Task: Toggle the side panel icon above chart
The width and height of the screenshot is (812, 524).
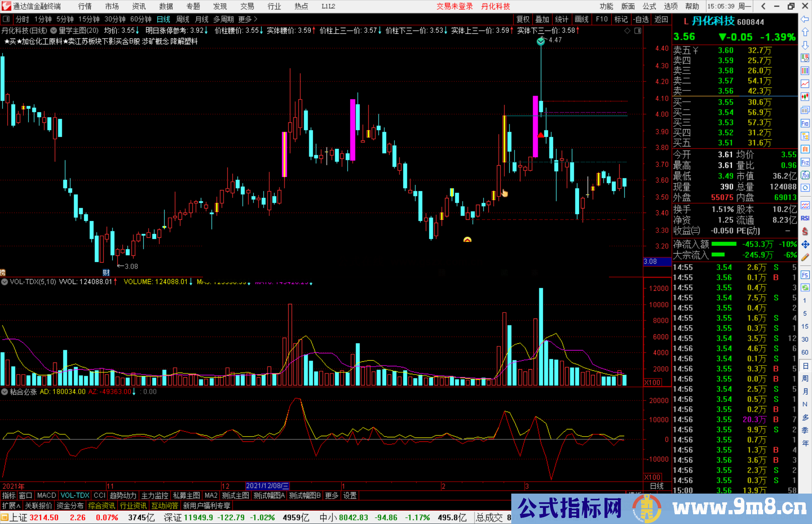Action: (x=638, y=31)
